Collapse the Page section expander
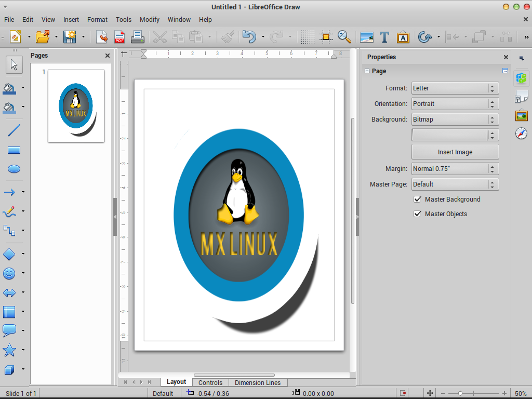The width and height of the screenshot is (532, 399). 367,71
